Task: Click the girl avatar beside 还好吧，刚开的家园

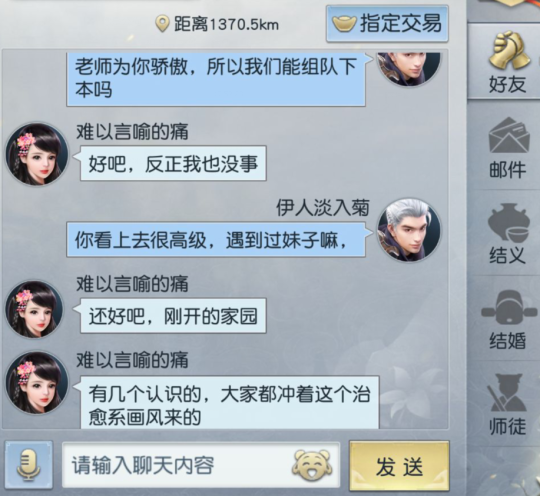Action: [35, 309]
